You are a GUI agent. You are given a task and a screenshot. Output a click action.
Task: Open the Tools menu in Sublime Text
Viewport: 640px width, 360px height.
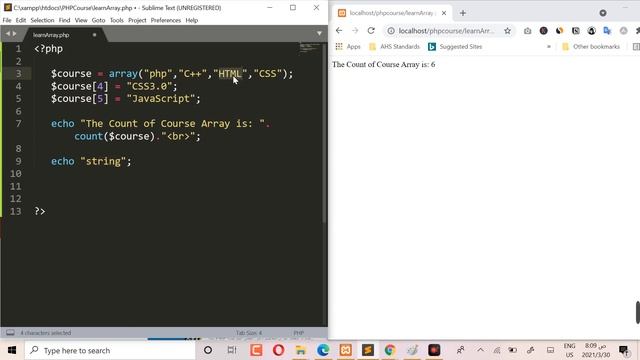(117, 20)
